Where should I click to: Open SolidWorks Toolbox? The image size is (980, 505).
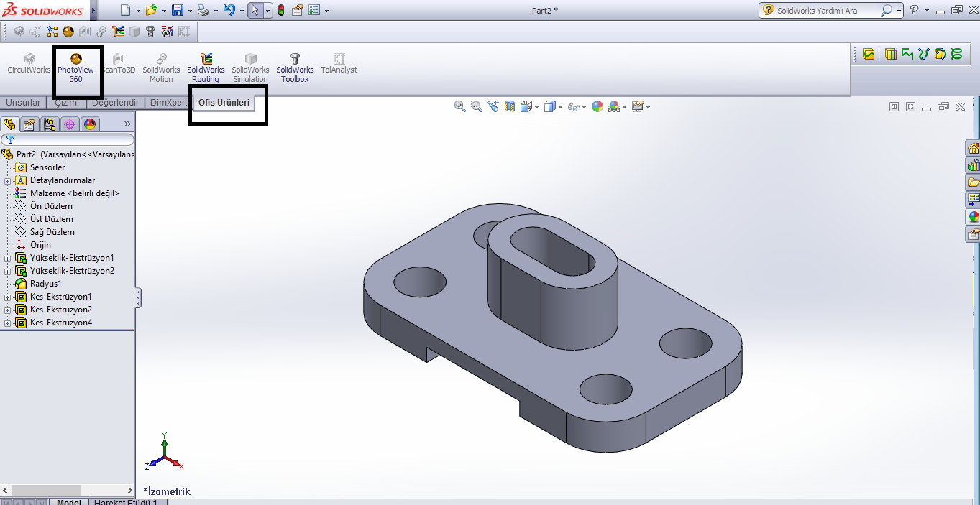(294, 68)
